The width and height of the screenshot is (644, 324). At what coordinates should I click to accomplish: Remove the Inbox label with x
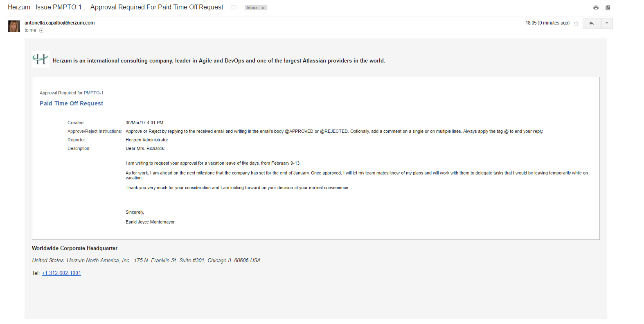[x=263, y=8]
